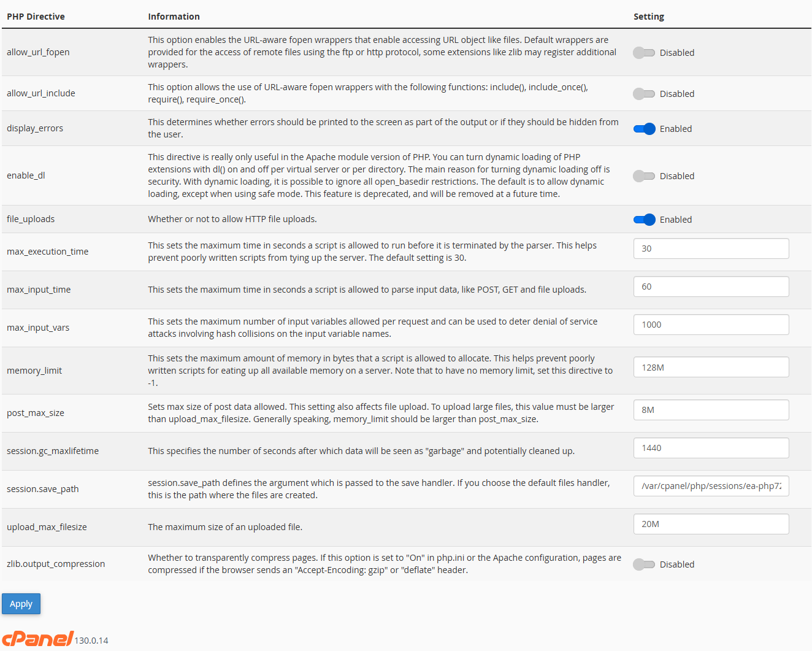Click the PHP Directive column header
The height and width of the screenshot is (651, 812).
tap(36, 17)
